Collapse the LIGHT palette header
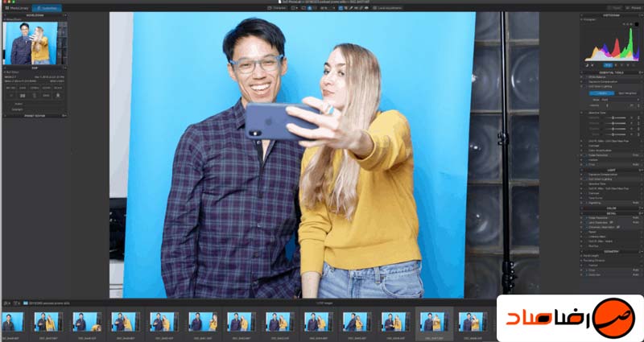The width and height of the screenshot is (644, 342). tap(611, 170)
